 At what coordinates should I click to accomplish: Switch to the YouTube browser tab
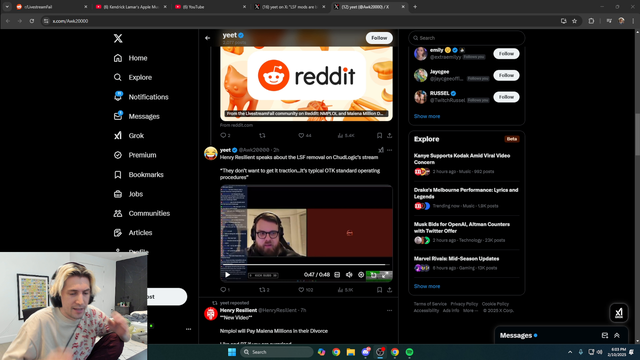[210, 7]
